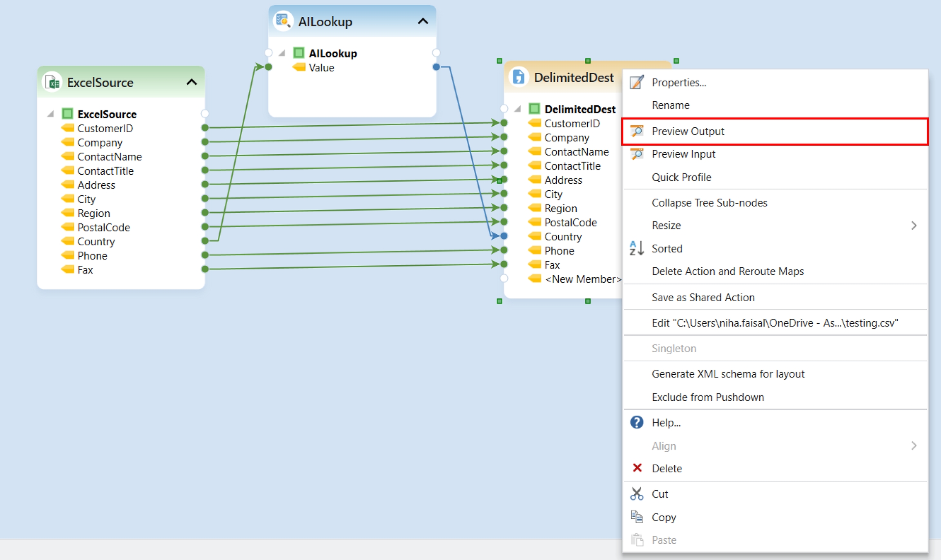Viewport: 941px width, 560px height.
Task: Click the red Delete X icon
Action: [636, 468]
